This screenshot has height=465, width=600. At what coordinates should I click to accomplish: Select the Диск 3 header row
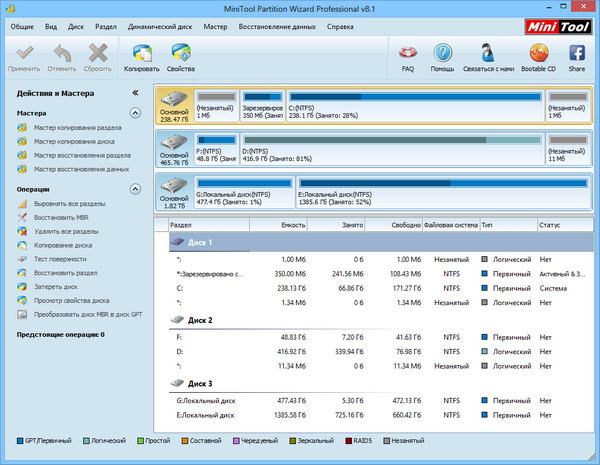381,383
